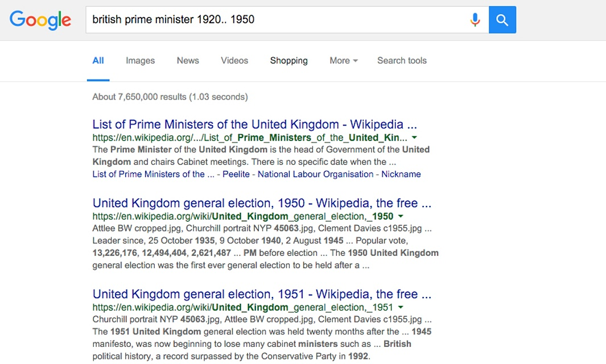
Task: Switch to the Images tab
Action: (141, 61)
